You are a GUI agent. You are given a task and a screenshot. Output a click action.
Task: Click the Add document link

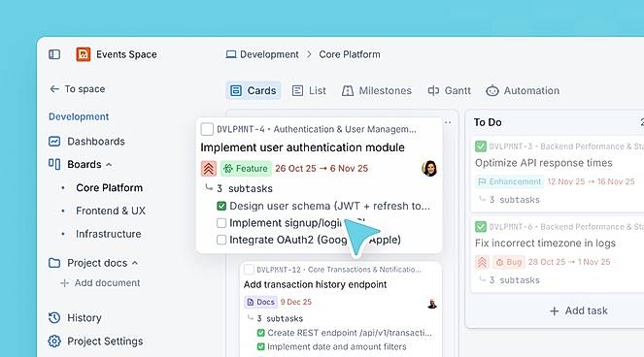107,283
